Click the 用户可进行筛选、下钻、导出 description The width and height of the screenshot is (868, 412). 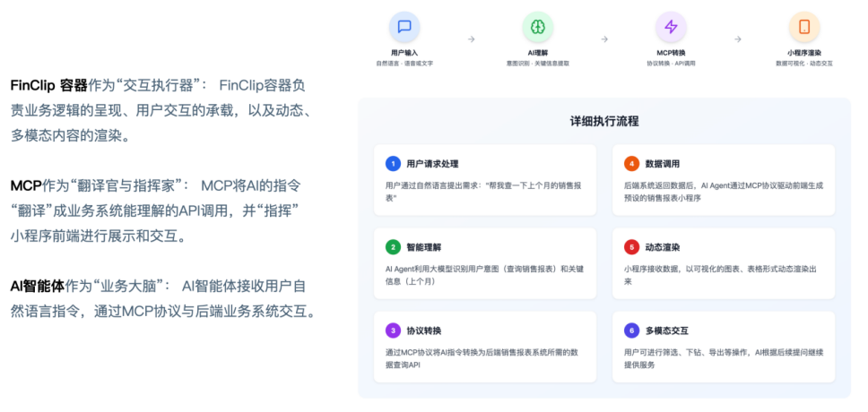point(724,358)
